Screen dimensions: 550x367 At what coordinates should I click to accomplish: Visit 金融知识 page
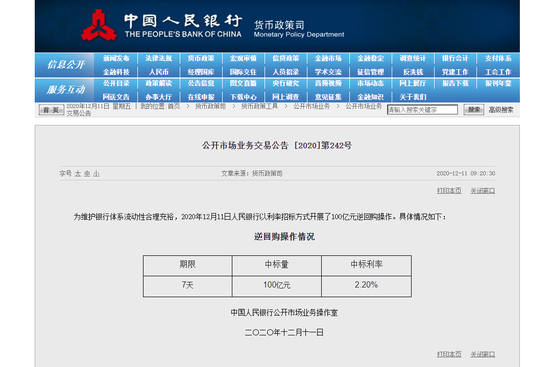(371, 97)
